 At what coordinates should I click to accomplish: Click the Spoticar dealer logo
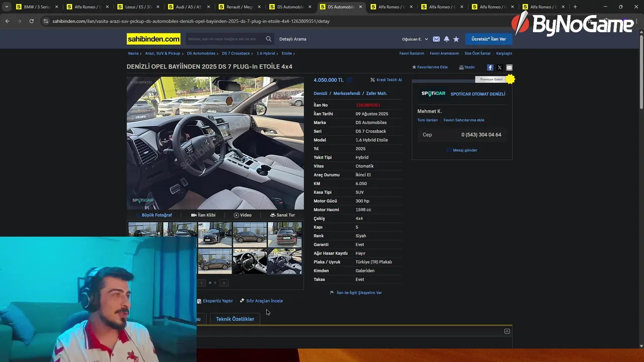[433, 94]
